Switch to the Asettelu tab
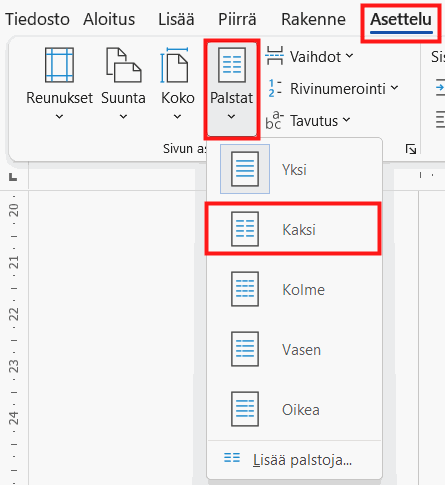Viewport: 445px width, 485px height. [x=401, y=19]
